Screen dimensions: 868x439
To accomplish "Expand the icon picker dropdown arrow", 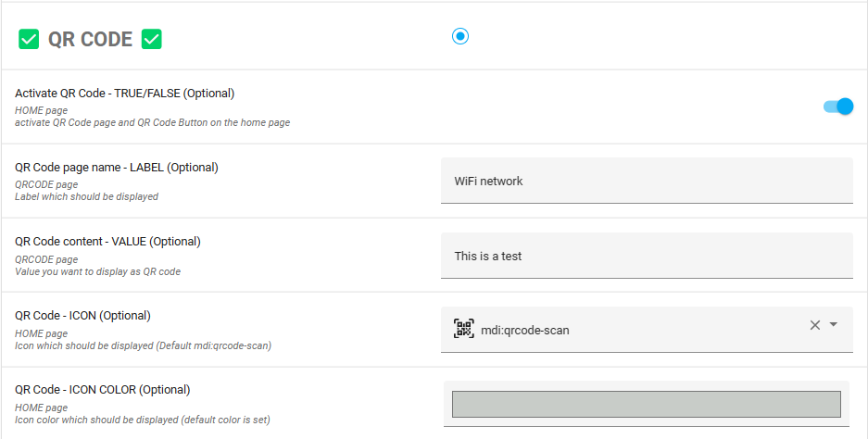I will tap(834, 325).
